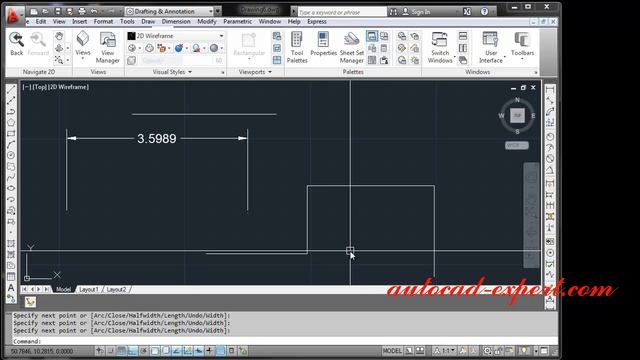The height and width of the screenshot is (360, 640).
Task: Click the Plot printer icon
Action: click(82, 11)
